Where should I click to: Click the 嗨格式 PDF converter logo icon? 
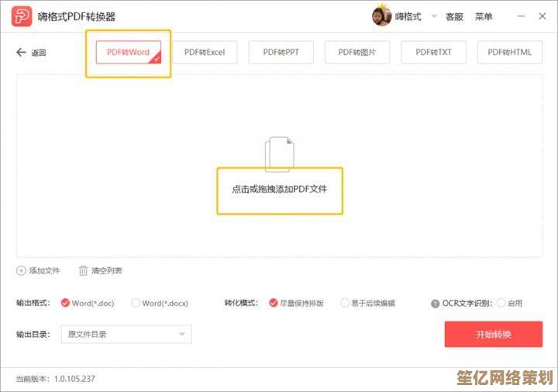[x=22, y=16]
